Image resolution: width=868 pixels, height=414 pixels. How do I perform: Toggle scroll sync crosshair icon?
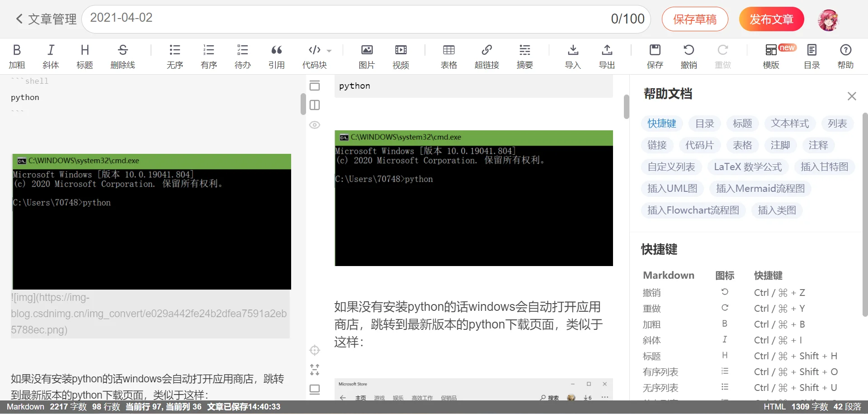point(315,350)
